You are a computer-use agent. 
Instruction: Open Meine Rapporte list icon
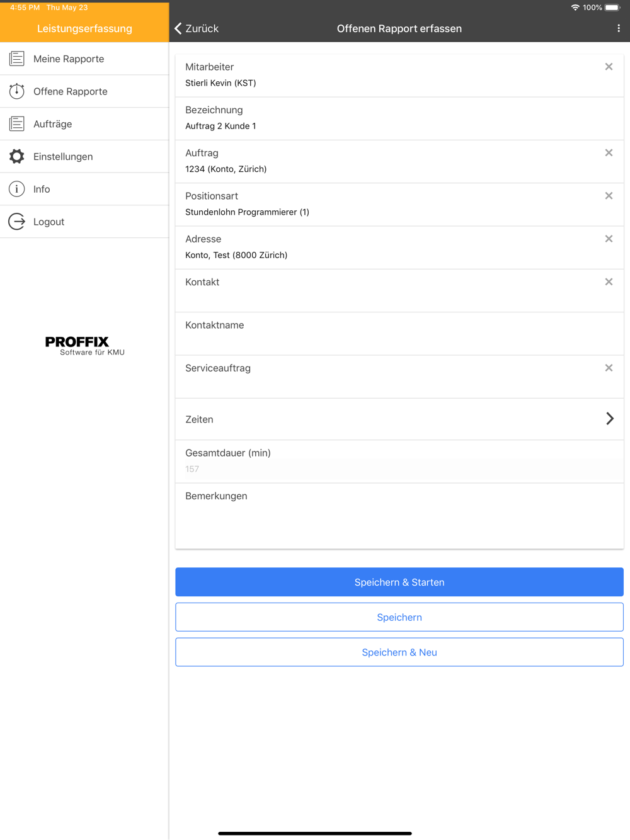pos(17,59)
